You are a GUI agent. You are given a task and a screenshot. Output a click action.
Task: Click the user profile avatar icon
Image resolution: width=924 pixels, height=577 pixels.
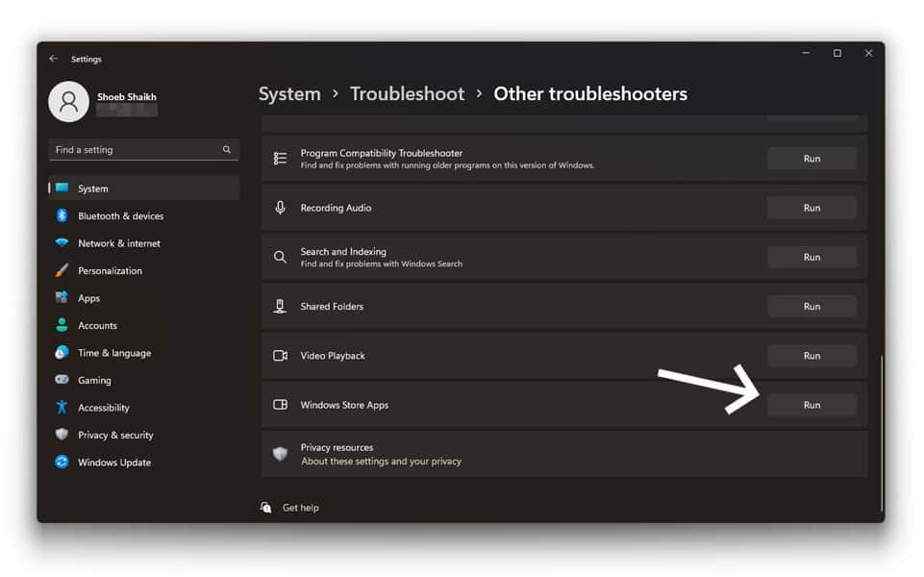pos(68,101)
